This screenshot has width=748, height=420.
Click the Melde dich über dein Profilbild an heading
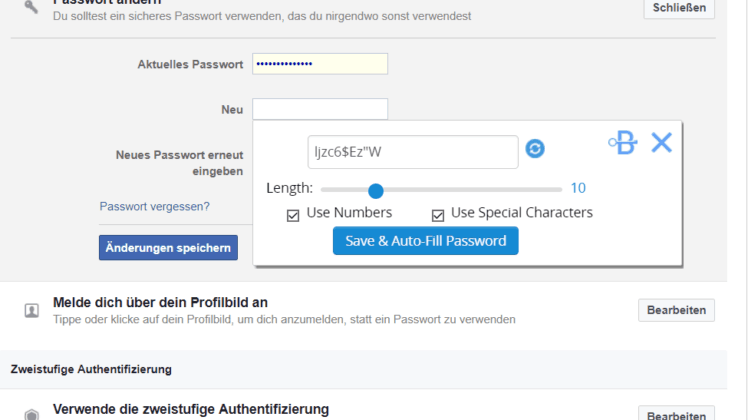[160, 303]
